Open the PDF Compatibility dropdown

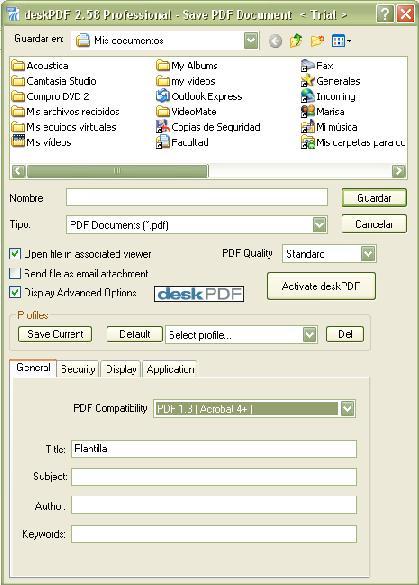347,409
